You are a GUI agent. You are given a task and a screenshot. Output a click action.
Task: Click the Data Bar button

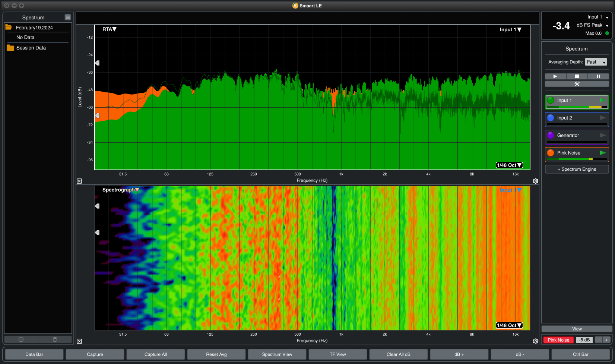point(34,354)
